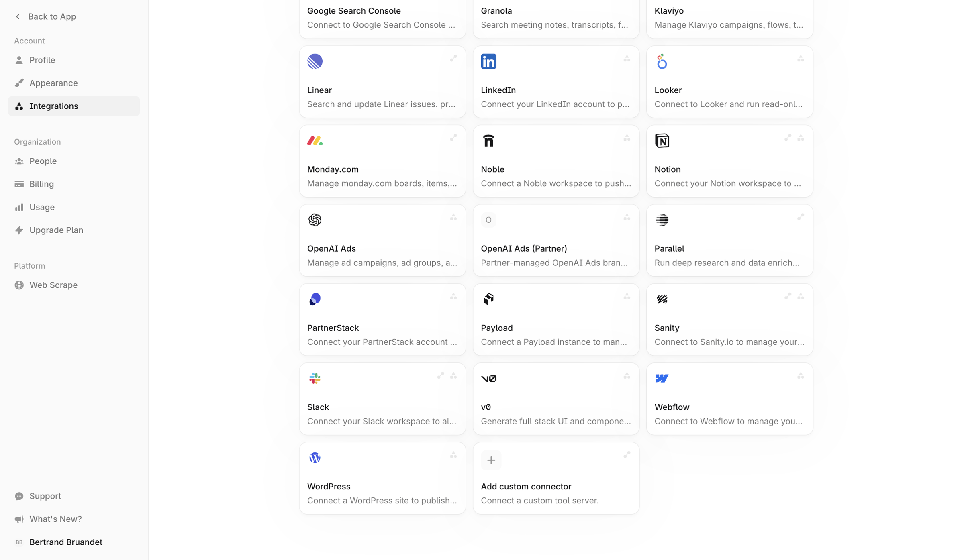Viewport: 964px width, 560px height.
Task: Click the Looker logo icon
Action: pos(662,61)
